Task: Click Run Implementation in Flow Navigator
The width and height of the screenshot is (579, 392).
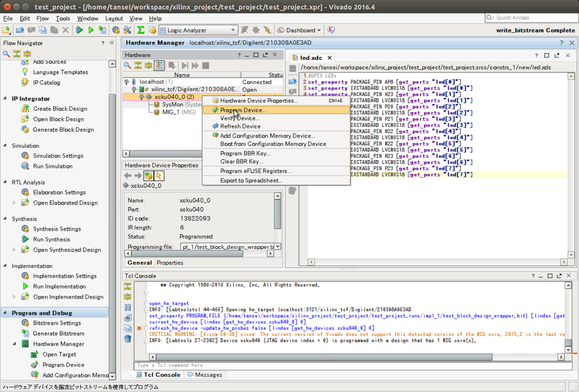Action: pyautogui.click(x=59, y=286)
